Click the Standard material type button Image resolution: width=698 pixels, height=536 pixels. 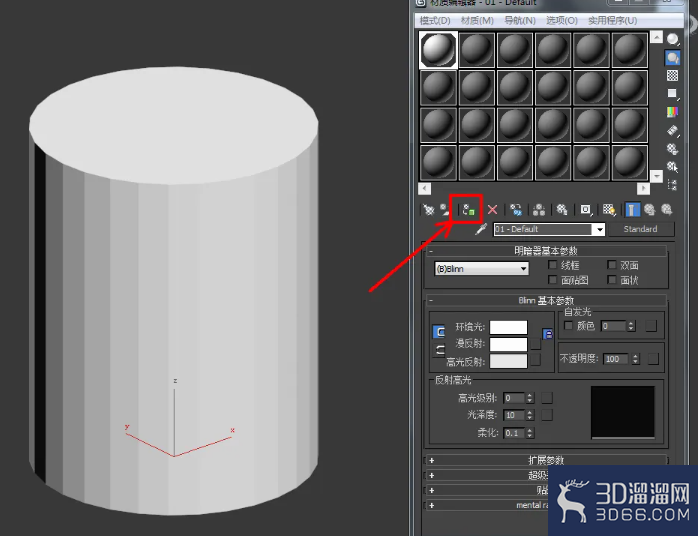(x=641, y=229)
